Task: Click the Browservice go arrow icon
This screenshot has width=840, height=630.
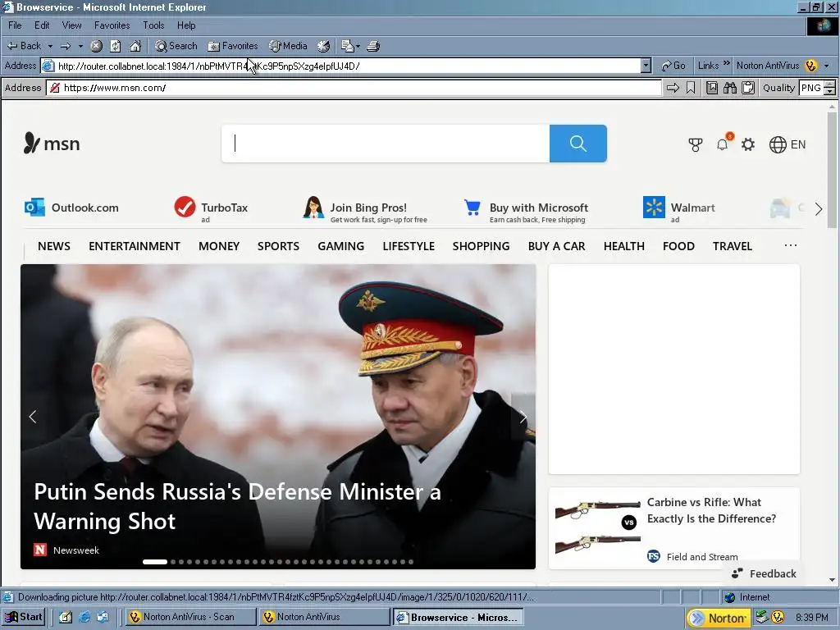Action: tap(673, 88)
